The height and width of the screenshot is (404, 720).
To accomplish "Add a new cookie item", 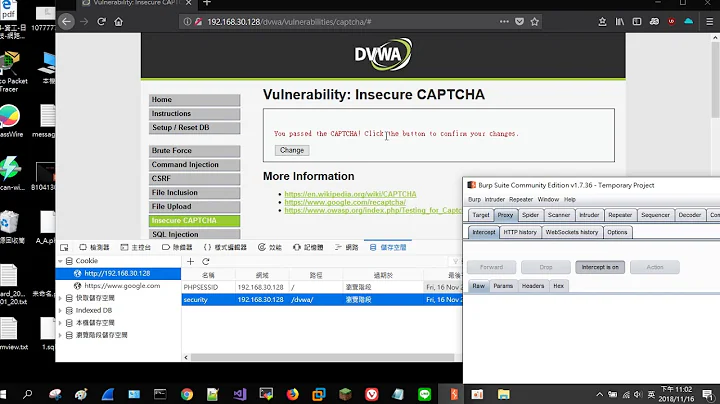I will (190, 261).
